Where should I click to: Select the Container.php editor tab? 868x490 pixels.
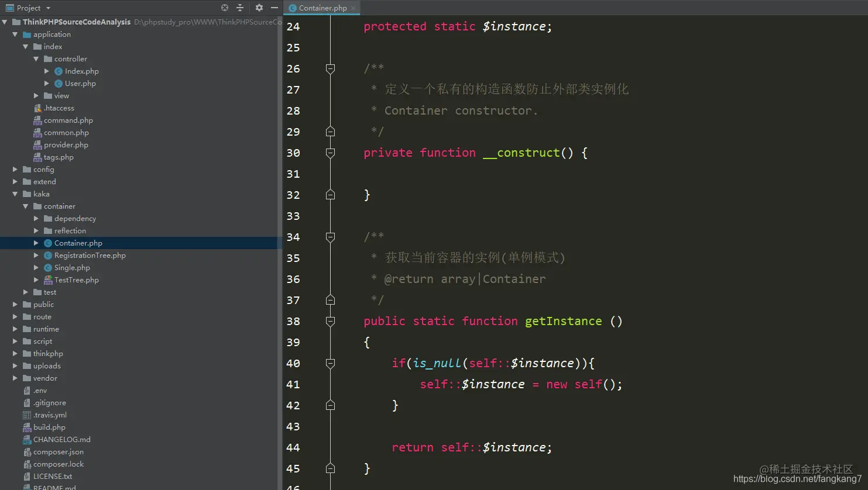pos(321,8)
